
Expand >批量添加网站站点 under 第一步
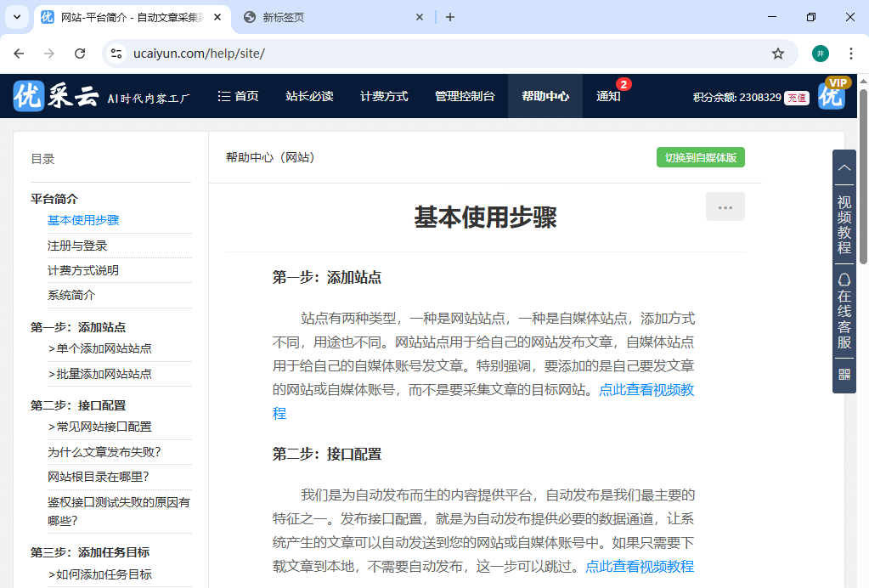[102, 373]
